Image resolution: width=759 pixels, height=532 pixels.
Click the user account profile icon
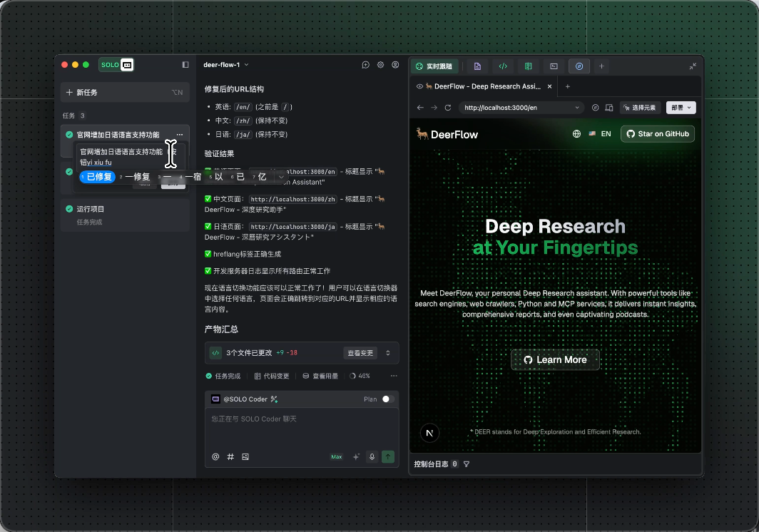[395, 65]
